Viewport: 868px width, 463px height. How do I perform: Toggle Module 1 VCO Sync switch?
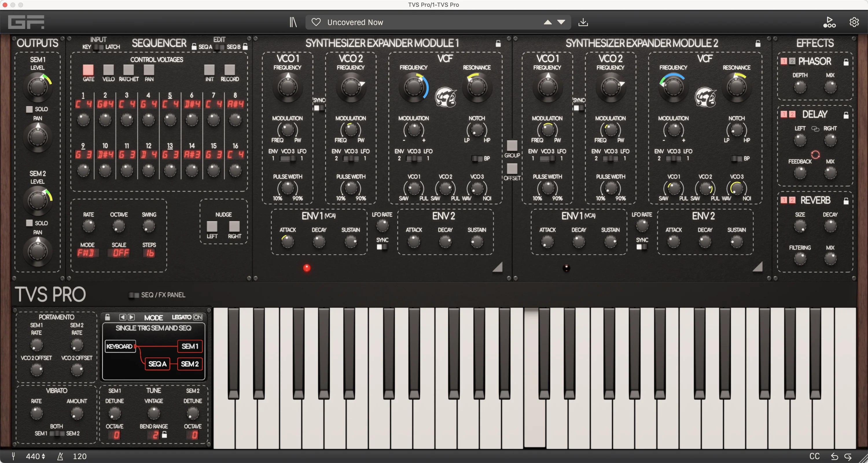[319, 108]
